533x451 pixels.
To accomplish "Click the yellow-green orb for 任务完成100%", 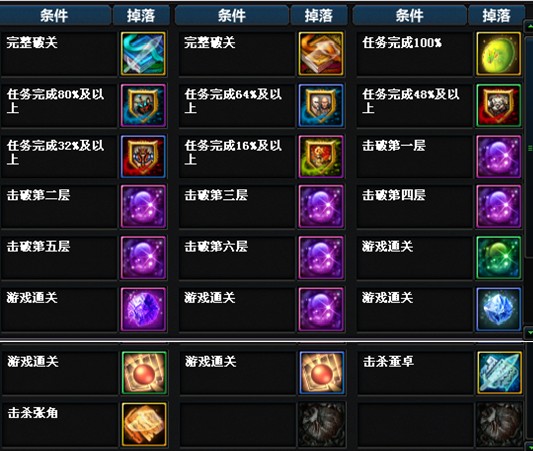I will tap(499, 54).
